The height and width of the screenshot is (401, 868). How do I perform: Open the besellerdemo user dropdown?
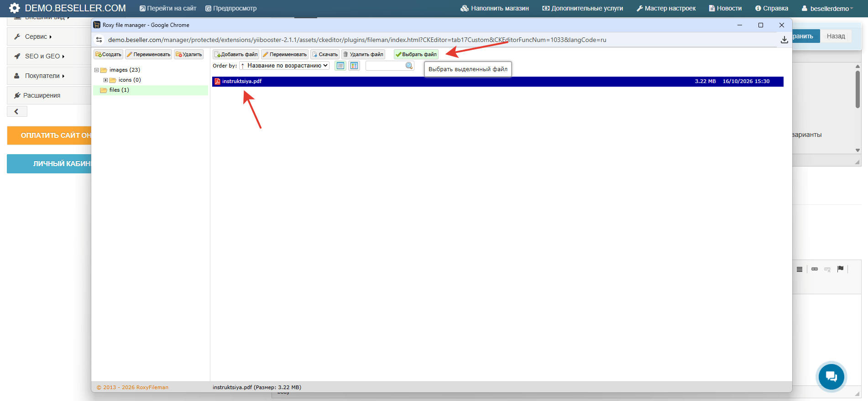click(x=827, y=8)
